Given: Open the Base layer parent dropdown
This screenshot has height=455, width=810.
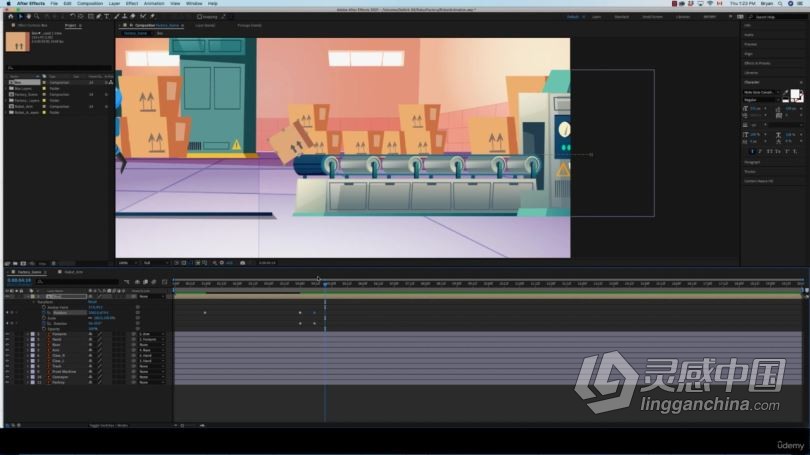Looking at the screenshot, I should [x=152, y=344].
